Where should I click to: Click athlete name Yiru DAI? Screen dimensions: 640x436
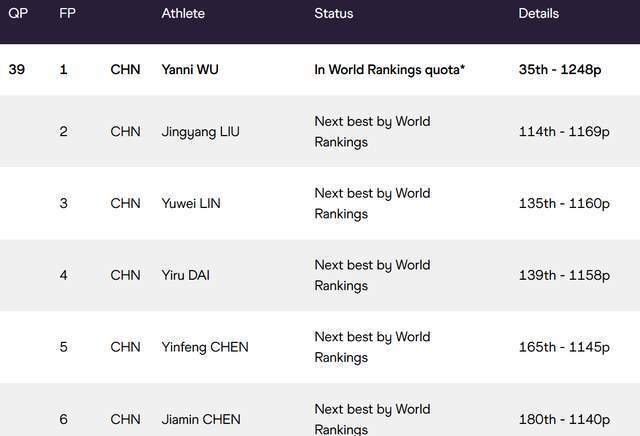pyautogui.click(x=188, y=275)
